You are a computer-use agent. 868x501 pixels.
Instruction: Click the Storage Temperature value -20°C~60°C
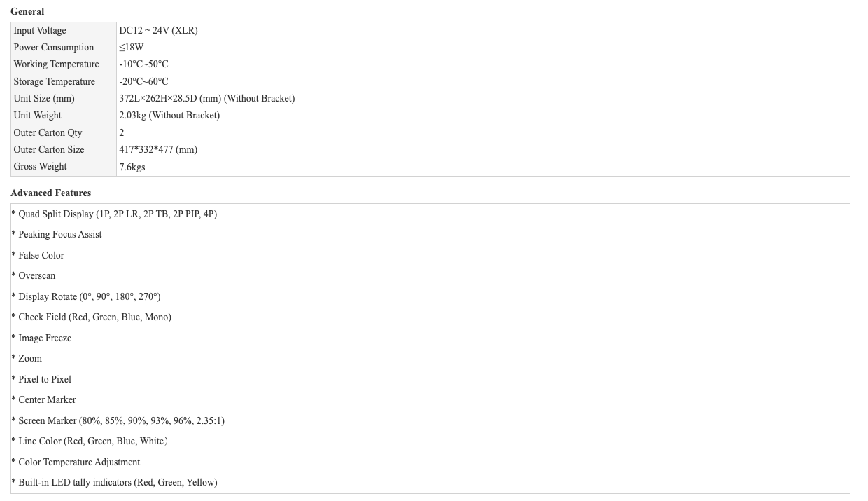click(x=143, y=81)
